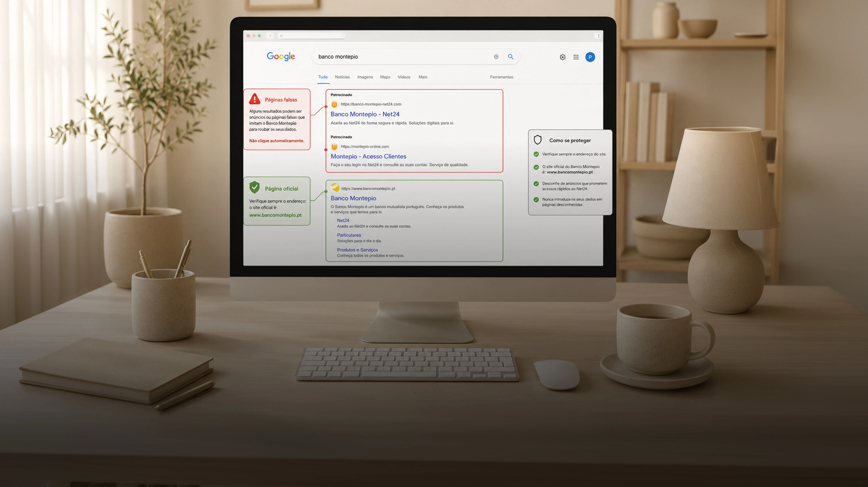Open the settings gear icon
This screenshot has width=868, height=487.
[x=563, y=57]
